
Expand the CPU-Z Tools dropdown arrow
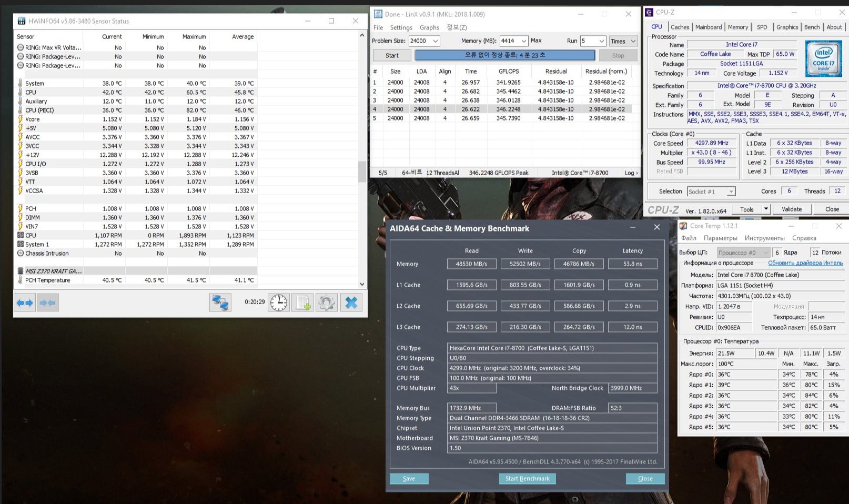coord(766,209)
